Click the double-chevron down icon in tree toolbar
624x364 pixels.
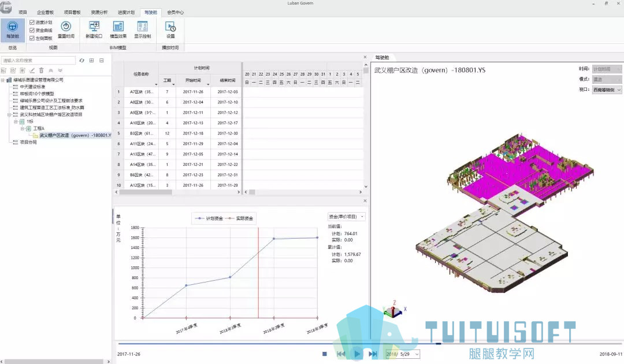[60, 70]
